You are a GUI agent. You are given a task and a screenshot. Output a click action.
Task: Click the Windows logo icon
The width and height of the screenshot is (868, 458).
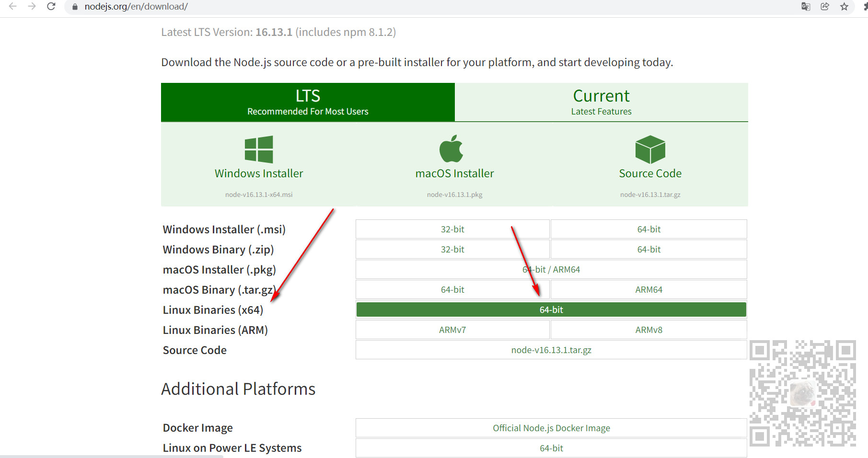[x=259, y=149]
